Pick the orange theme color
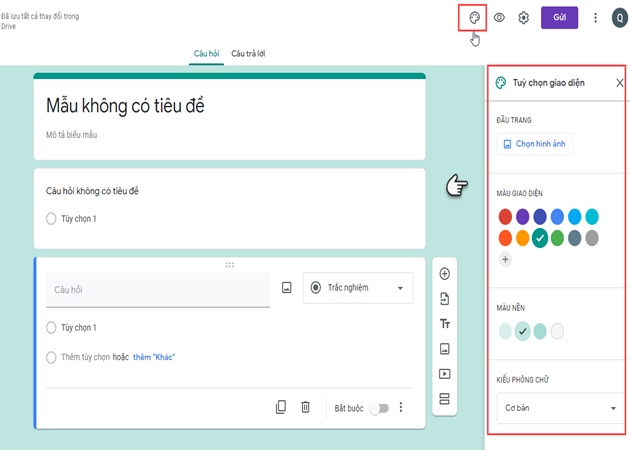Screen dimensions: 630x450 tap(522, 238)
